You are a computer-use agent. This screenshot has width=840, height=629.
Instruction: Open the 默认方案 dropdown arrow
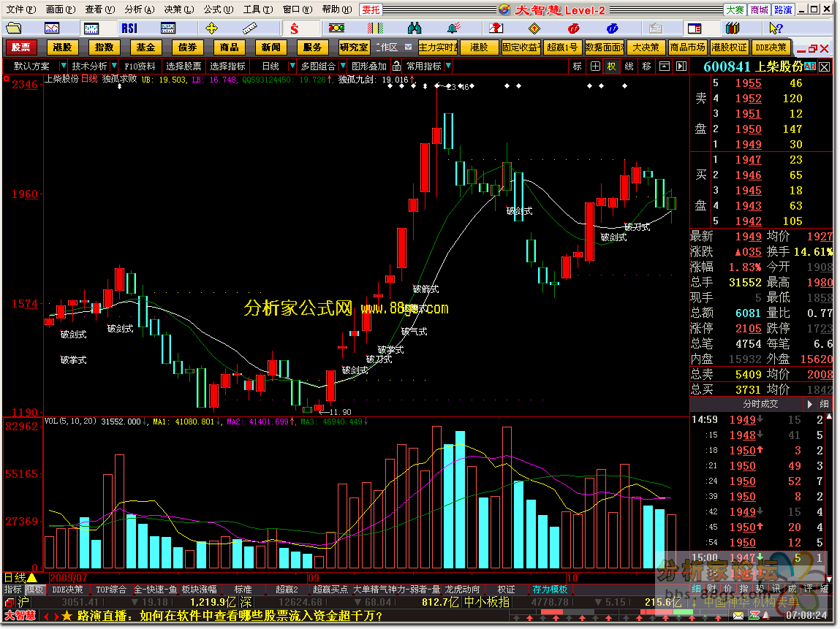(x=63, y=66)
